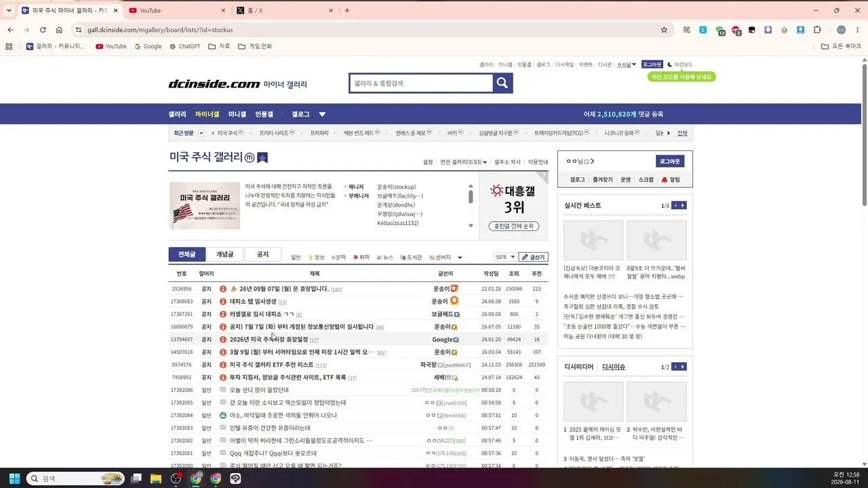
Task: Open the screen capture lens icon in address bar
Action: (687, 30)
